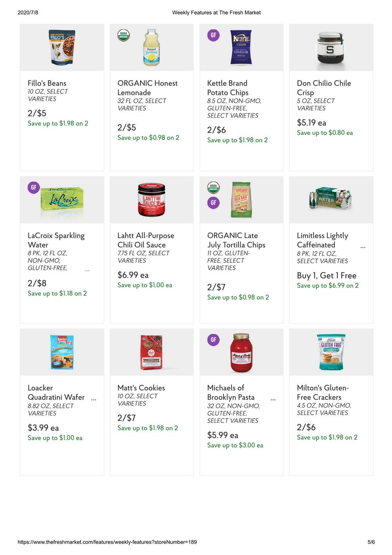Screen dimensions: 392x555
Task: Click the GF badge on LaCroix Sparkling Water
Action: (x=34, y=187)
